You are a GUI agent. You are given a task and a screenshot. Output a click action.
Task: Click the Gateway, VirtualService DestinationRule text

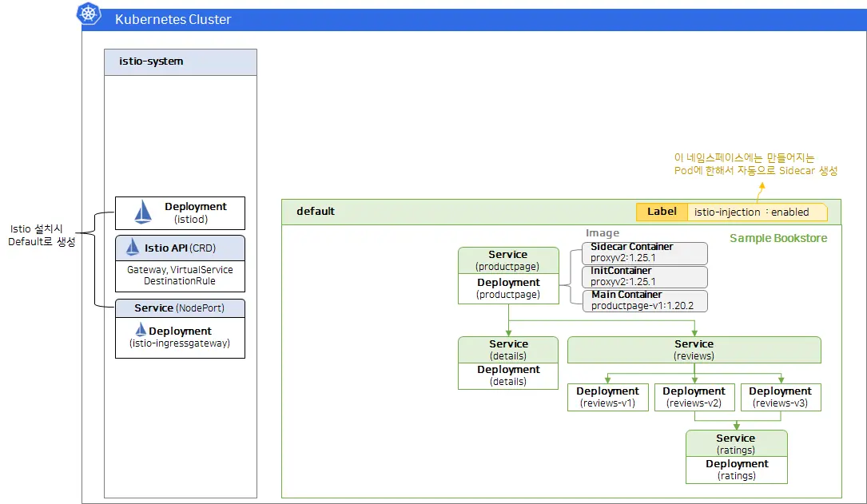pos(180,276)
